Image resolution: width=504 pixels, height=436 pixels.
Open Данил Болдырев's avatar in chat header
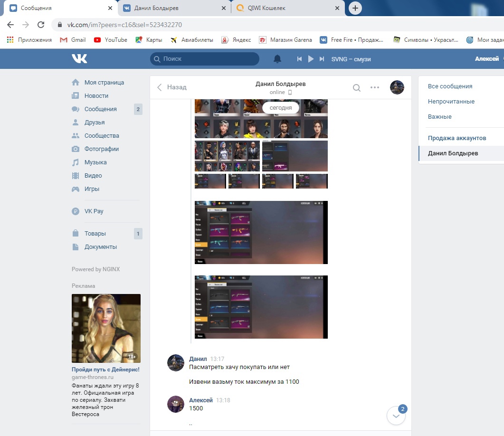[x=397, y=87]
